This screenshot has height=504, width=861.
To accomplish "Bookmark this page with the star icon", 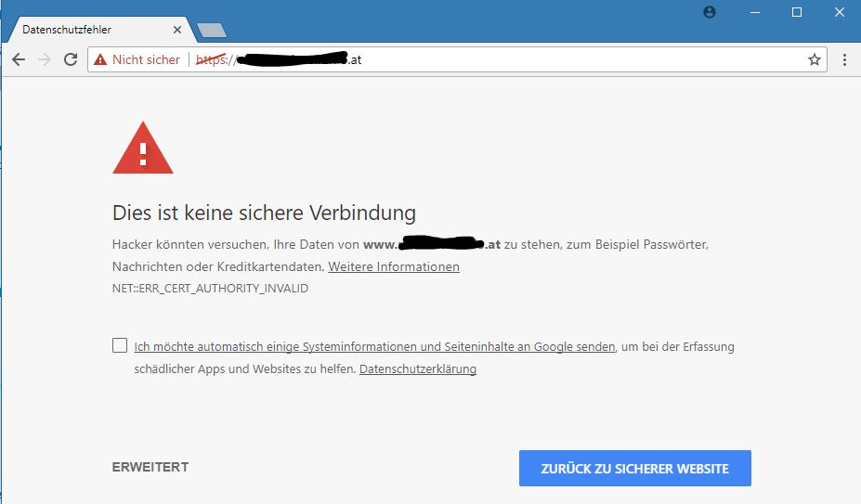I will click(815, 59).
